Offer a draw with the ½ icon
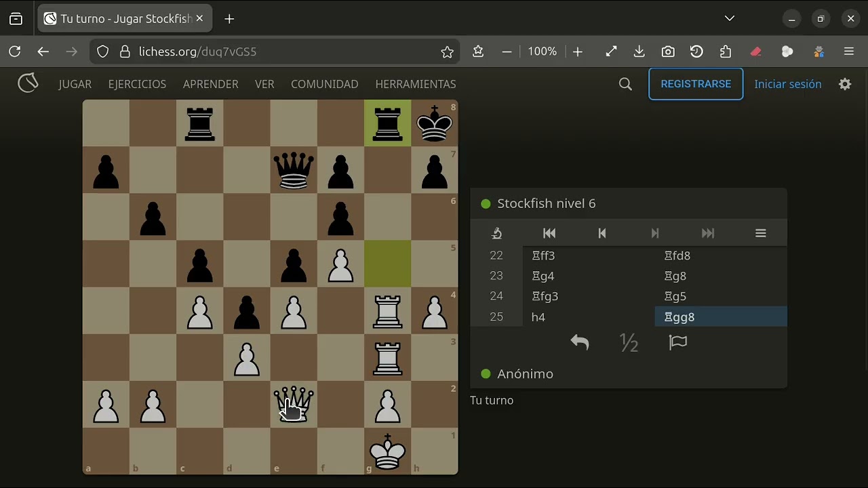Image resolution: width=868 pixels, height=488 pixels. [x=629, y=343]
